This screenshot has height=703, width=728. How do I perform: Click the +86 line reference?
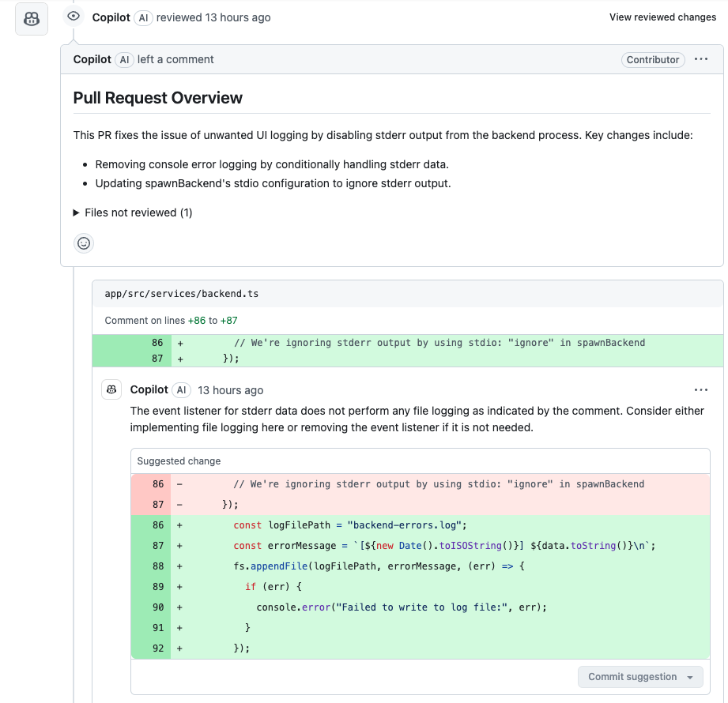(x=196, y=321)
